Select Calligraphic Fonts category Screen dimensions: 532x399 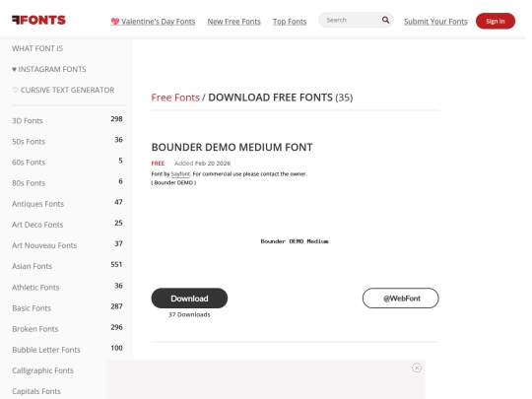[42, 370]
